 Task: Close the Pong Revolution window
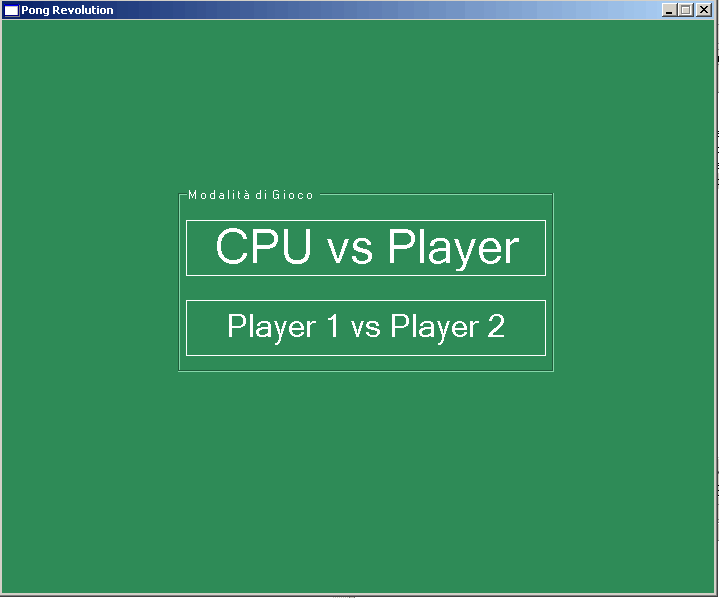[x=703, y=10]
